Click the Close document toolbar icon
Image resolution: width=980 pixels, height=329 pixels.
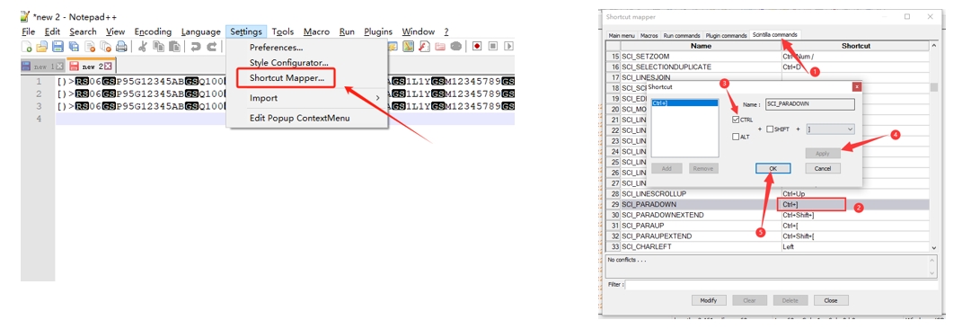coord(89,46)
